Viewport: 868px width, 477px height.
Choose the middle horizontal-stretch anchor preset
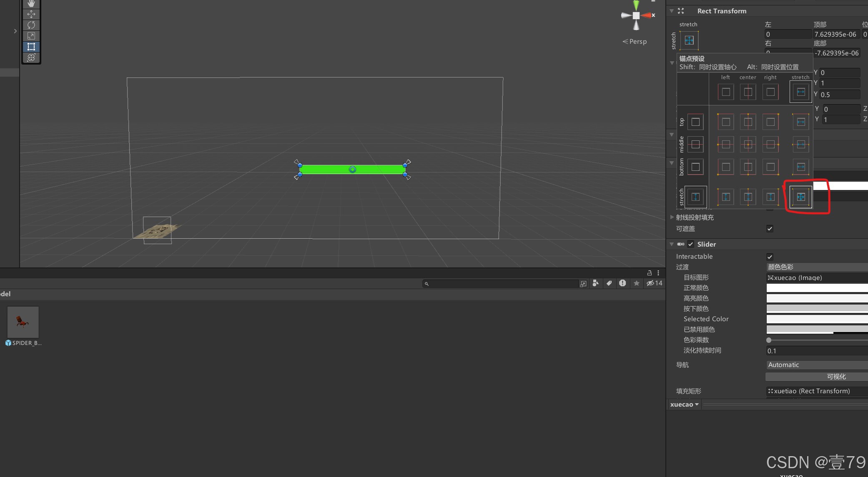[801, 145]
